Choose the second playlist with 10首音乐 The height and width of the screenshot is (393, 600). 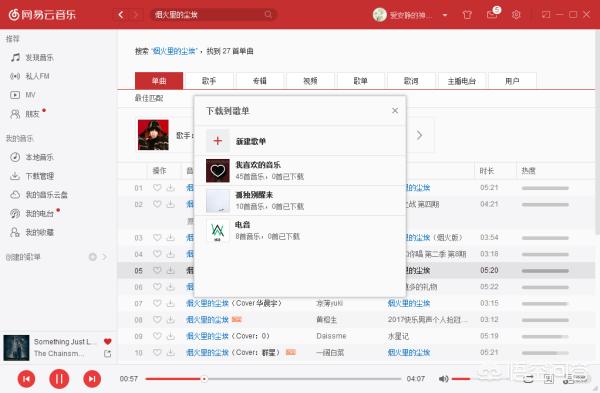(300, 201)
